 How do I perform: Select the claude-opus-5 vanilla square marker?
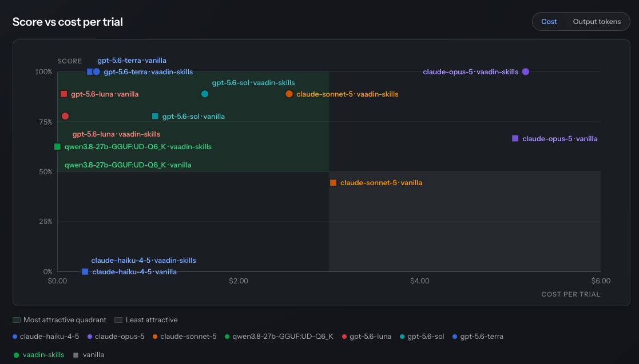tap(515, 138)
